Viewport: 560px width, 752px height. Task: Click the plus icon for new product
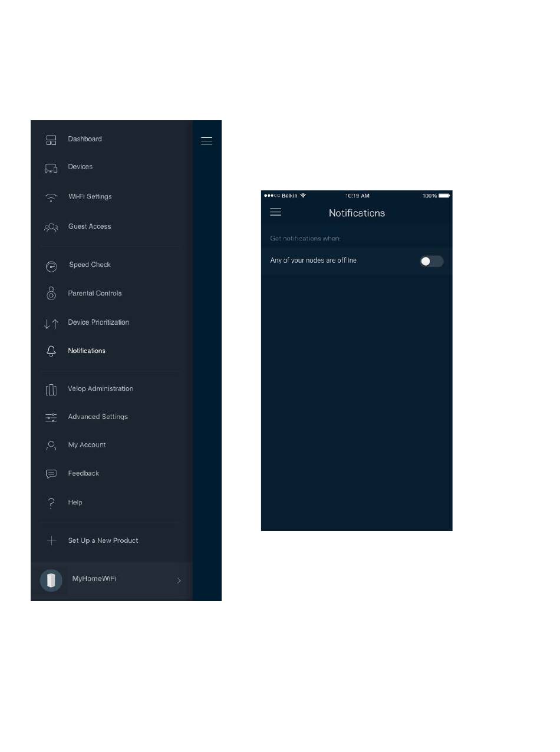[51, 541]
